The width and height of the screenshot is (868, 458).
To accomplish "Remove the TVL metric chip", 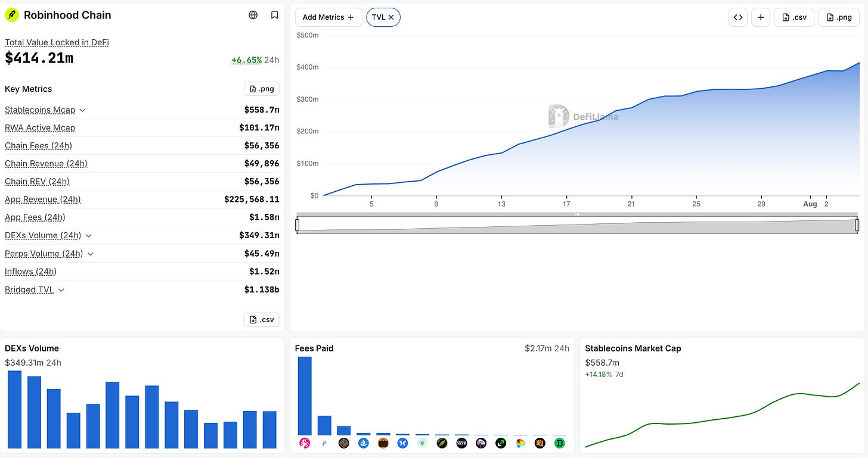I will (x=391, y=17).
